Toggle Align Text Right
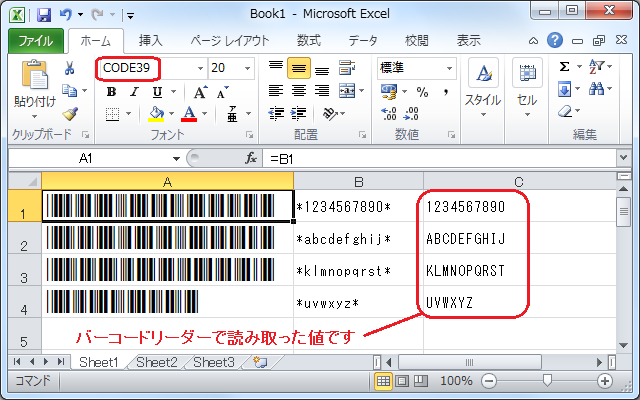The height and width of the screenshot is (400, 640). [x=322, y=91]
